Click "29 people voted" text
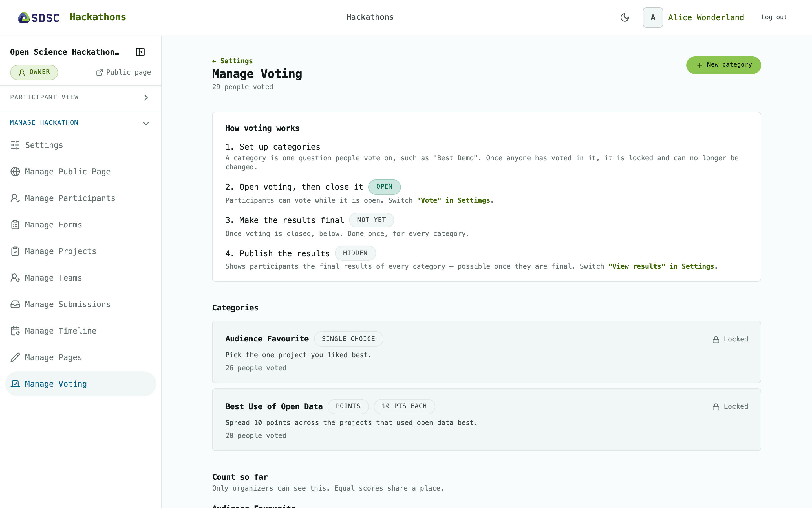Viewport: 812px width, 508px height. click(x=242, y=87)
